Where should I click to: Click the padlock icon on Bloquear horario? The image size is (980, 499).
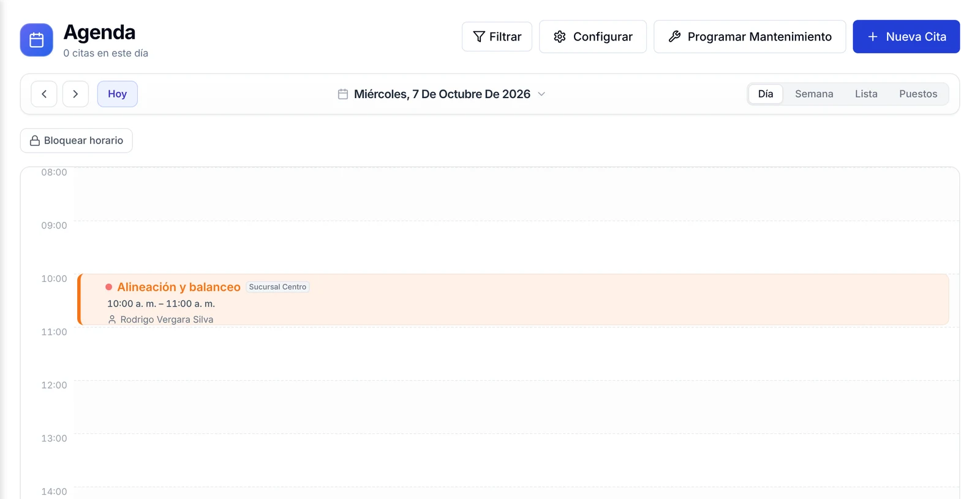click(x=35, y=140)
